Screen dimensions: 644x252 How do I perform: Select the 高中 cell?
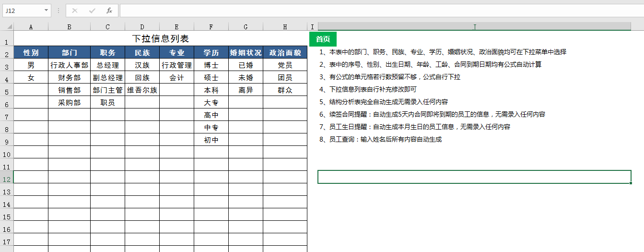point(211,115)
